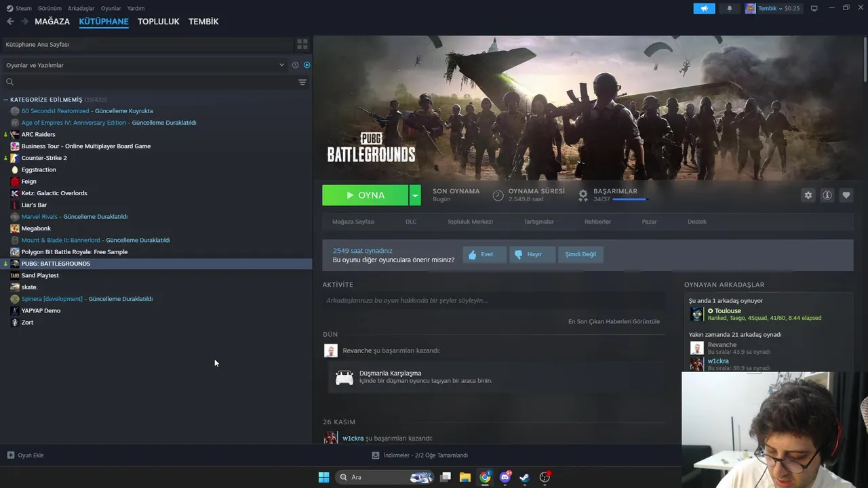Click the Sand Playtest game icon
The width and height of the screenshot is (868, 488).
(x=15, y=275)
